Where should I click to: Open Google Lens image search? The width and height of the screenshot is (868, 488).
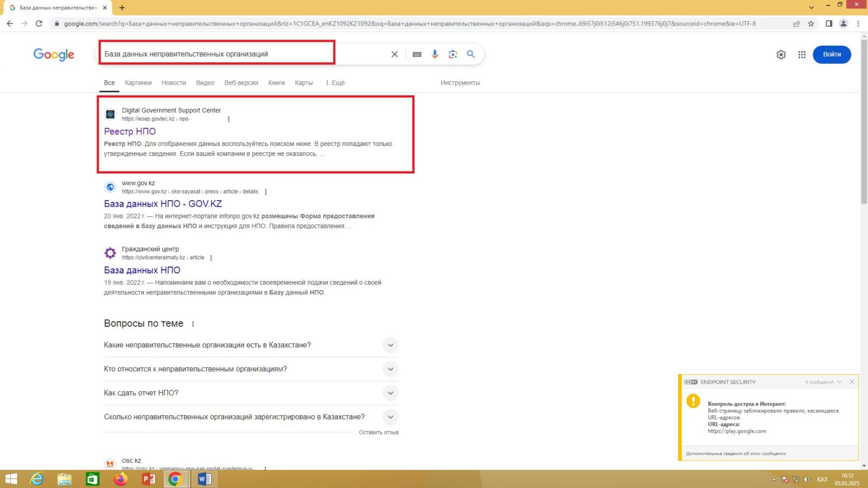pyautogui.click(x=453, y=54)
